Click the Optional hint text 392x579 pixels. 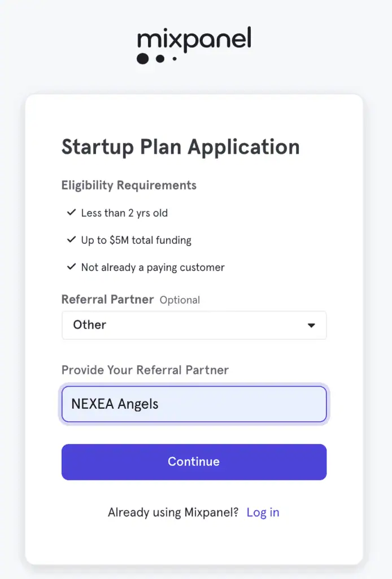180,300
